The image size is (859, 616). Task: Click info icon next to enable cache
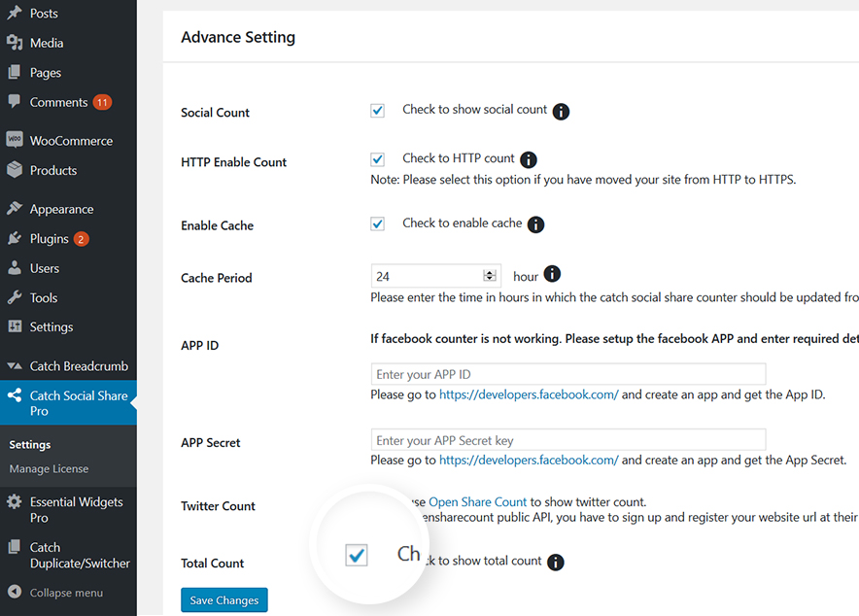[535, 224]
